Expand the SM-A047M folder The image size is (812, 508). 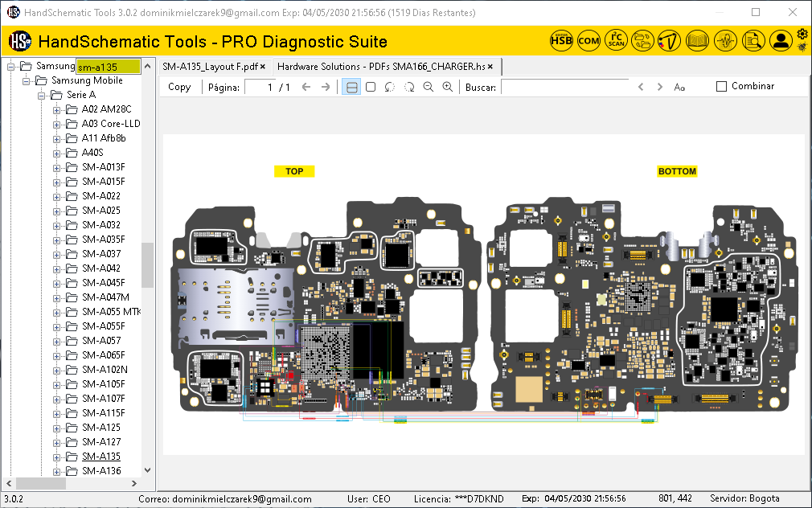pyautogui.click(x=56, y=297)
